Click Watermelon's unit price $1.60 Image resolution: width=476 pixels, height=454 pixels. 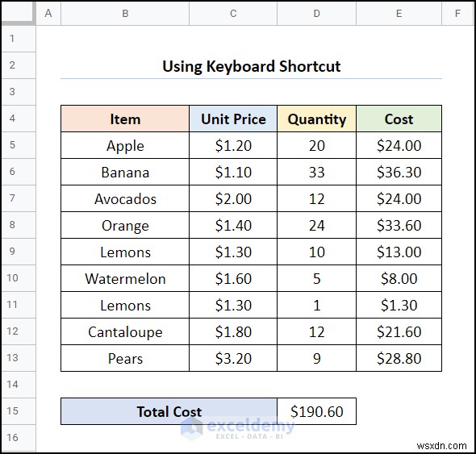[x=233, y=278]
